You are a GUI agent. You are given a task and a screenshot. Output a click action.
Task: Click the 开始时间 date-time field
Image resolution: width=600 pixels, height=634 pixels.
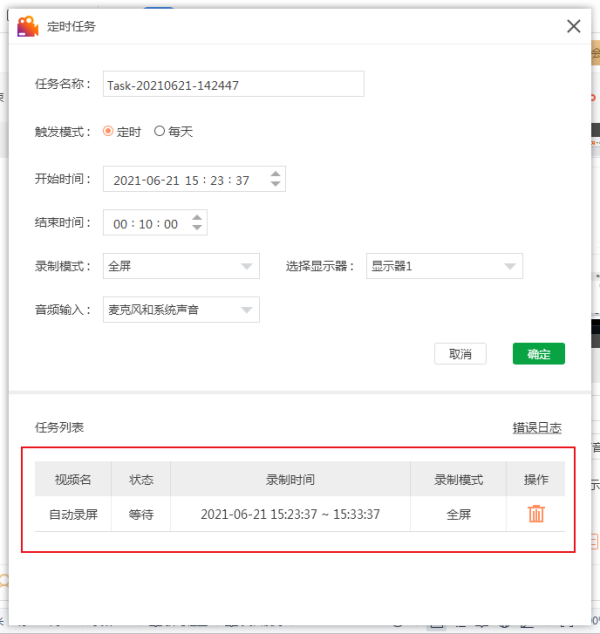coord(194,179)
